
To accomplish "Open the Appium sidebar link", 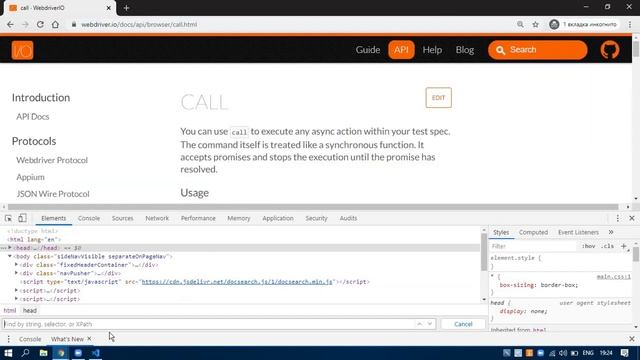I will tap(30, 177).
